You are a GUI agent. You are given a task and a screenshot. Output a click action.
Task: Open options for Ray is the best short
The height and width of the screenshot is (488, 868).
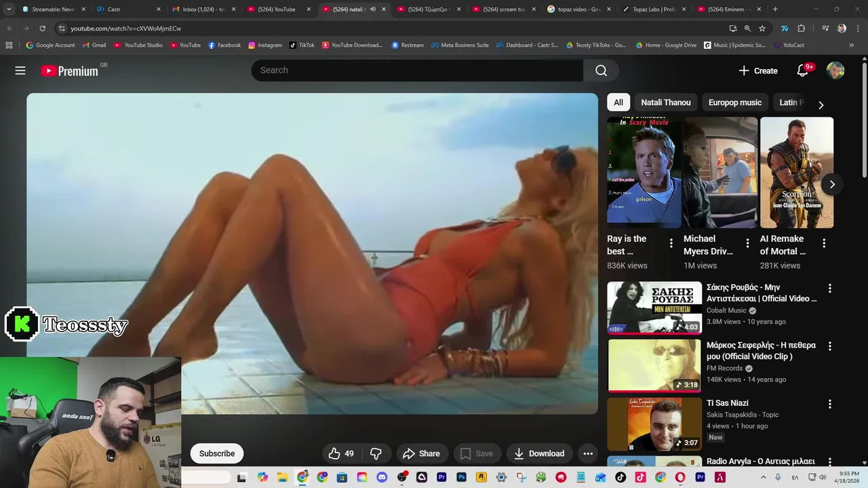point(671,243)
